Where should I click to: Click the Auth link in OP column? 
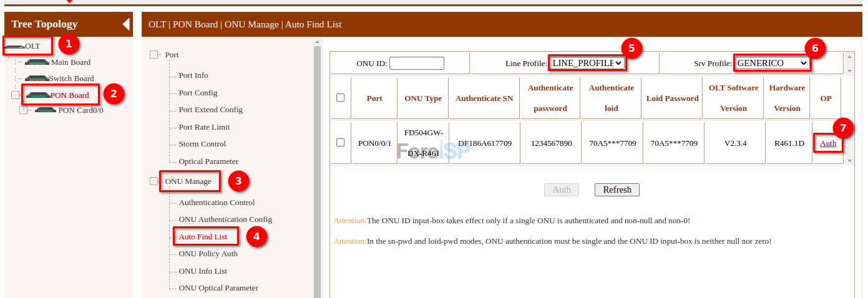(828, 143)
